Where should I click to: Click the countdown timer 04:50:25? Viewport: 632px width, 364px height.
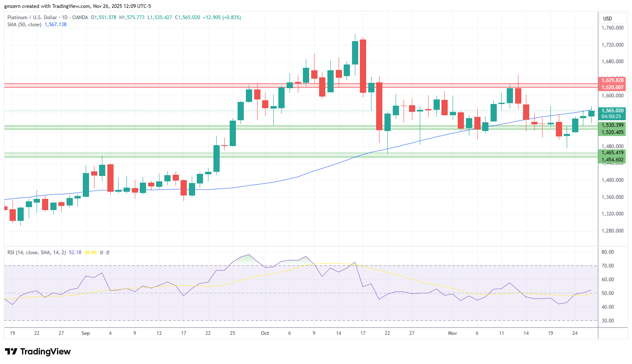tap(612, 116)
